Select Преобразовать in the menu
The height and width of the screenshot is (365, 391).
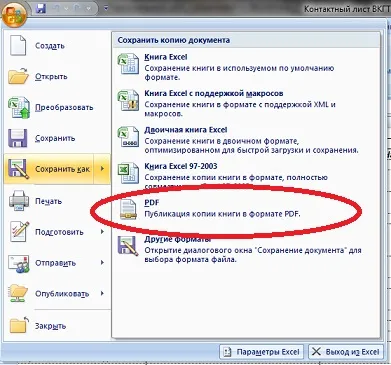click(x=64, y=108)
